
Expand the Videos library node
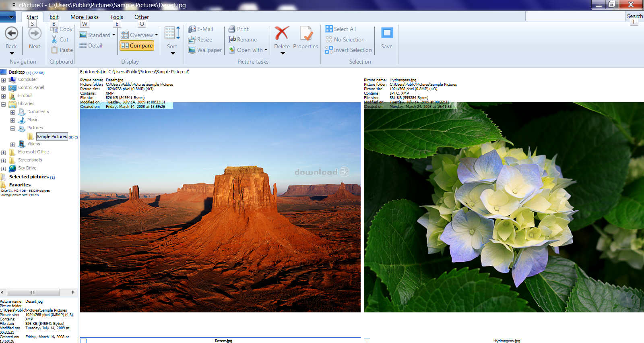tap(12, 145)
